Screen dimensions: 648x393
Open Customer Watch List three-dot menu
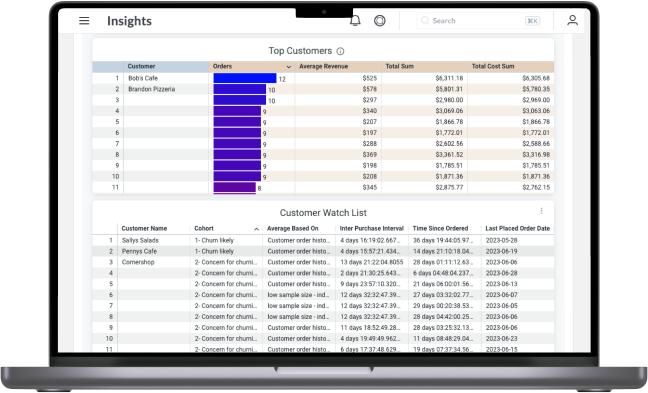click(x=541, y=211)
